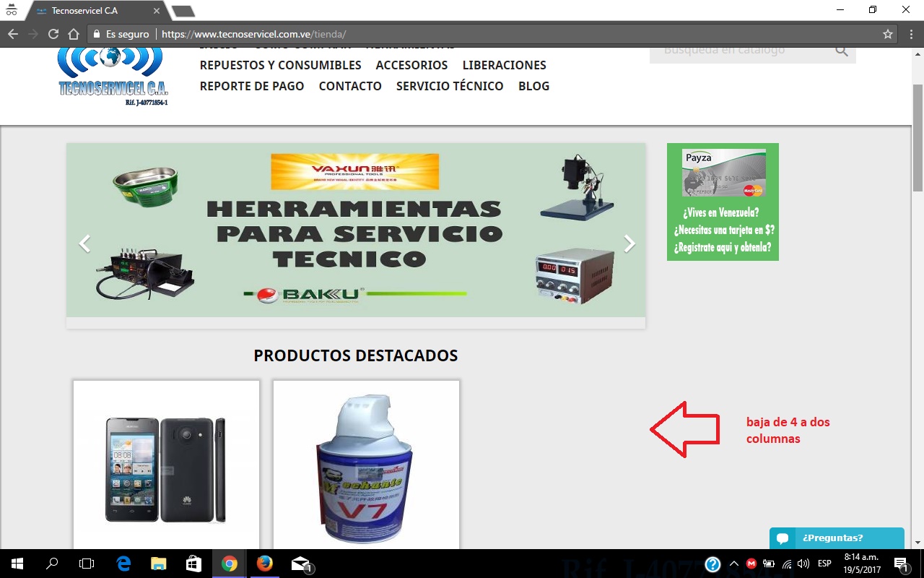Open the volume speaker tray icon
Viewport: 924px width, 578px height.
click(x=803, y=564)
